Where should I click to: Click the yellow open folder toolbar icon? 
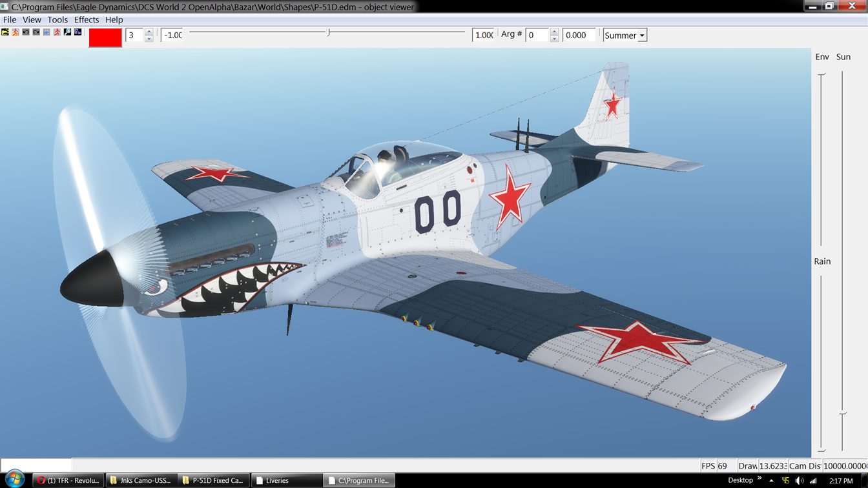pos(5,32)
